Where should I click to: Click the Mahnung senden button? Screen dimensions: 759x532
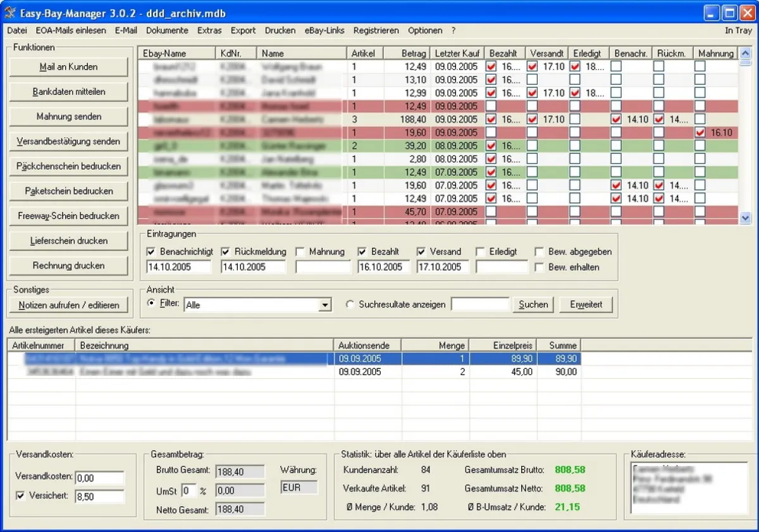click(68, 116)
